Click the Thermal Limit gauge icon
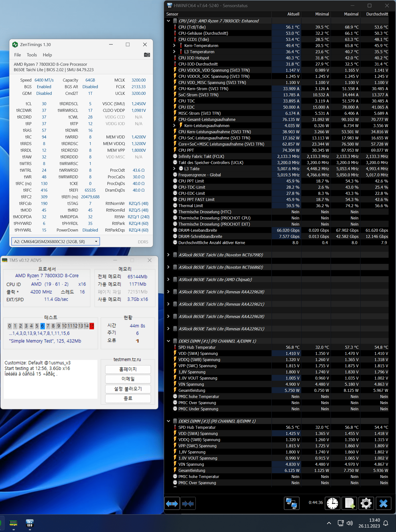 [x=175, y=206]
